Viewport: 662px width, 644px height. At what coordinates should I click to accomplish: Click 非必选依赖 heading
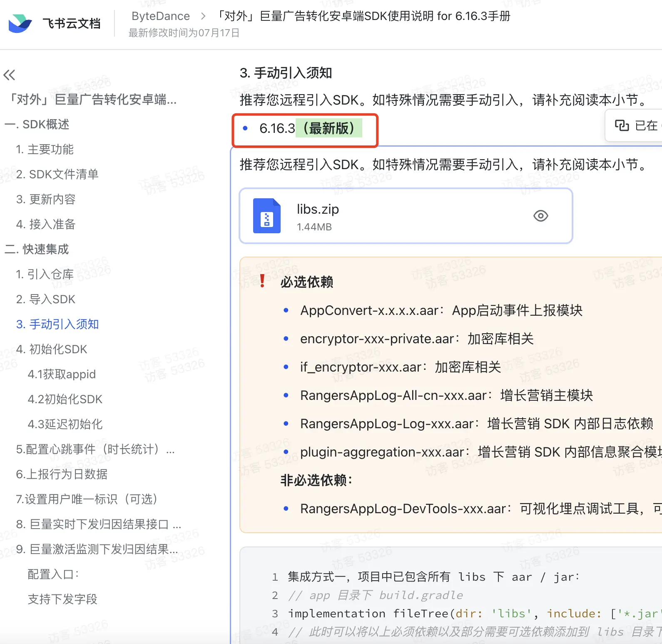tap(316, 480)
